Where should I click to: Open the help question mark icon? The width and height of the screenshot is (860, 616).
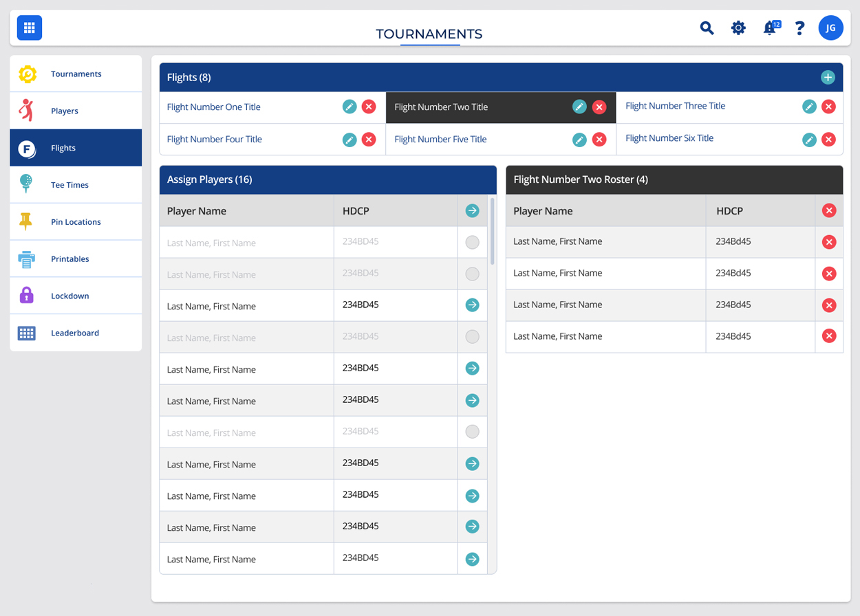(x=799, y=28)
